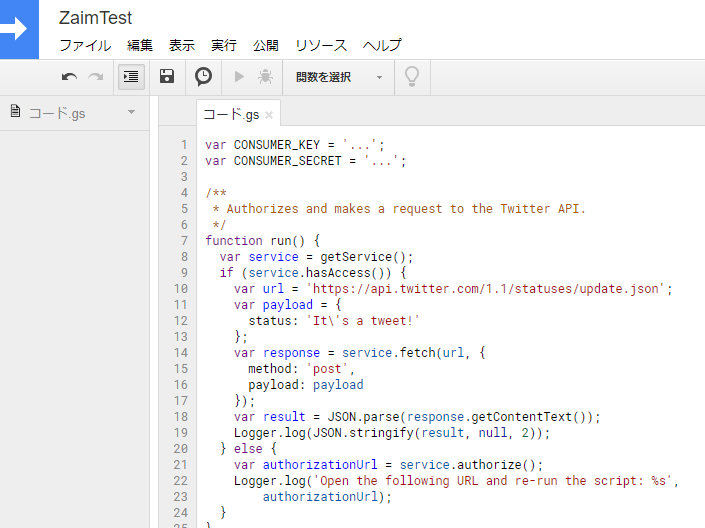The width and height of the screenshot is (705, 528).
Task: Toggle the indent formatting button
Action: pos(131,77)
